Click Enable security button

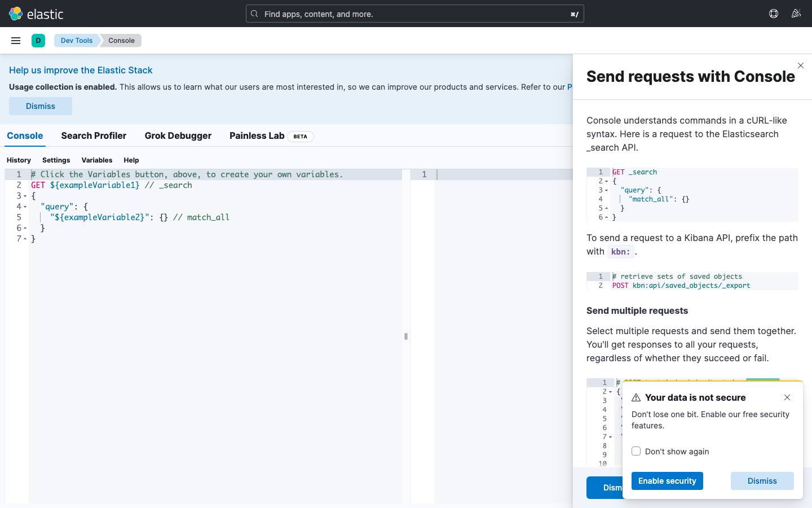click(667, 481)
